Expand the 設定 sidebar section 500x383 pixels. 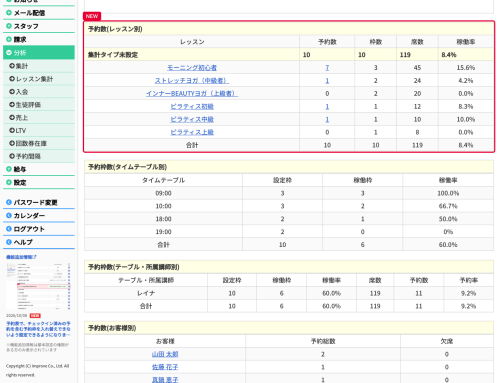click(x=39, y=183)
